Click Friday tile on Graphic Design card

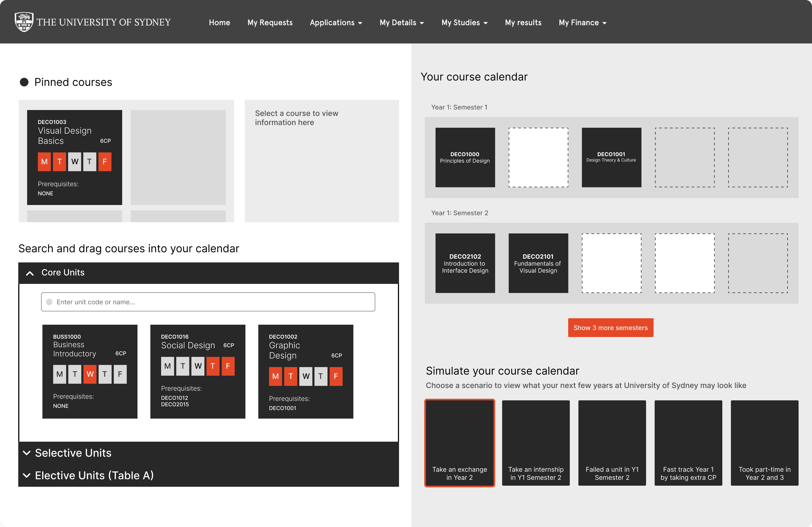click(x=336, y=376)
